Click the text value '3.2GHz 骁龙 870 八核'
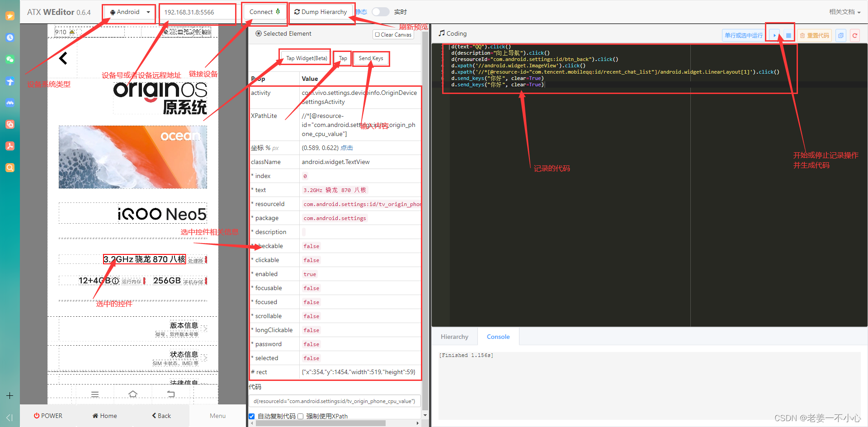 (x=335, y=190)
